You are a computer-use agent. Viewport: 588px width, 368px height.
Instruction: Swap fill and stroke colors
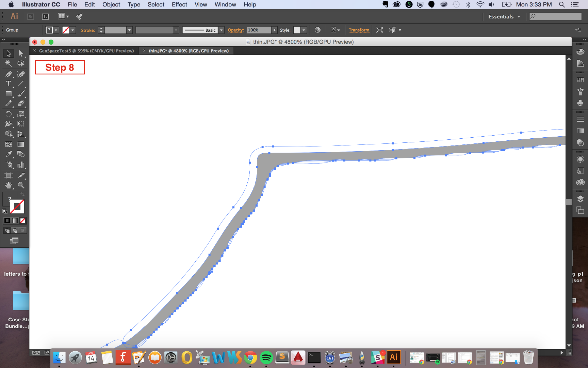click(22, 194)
